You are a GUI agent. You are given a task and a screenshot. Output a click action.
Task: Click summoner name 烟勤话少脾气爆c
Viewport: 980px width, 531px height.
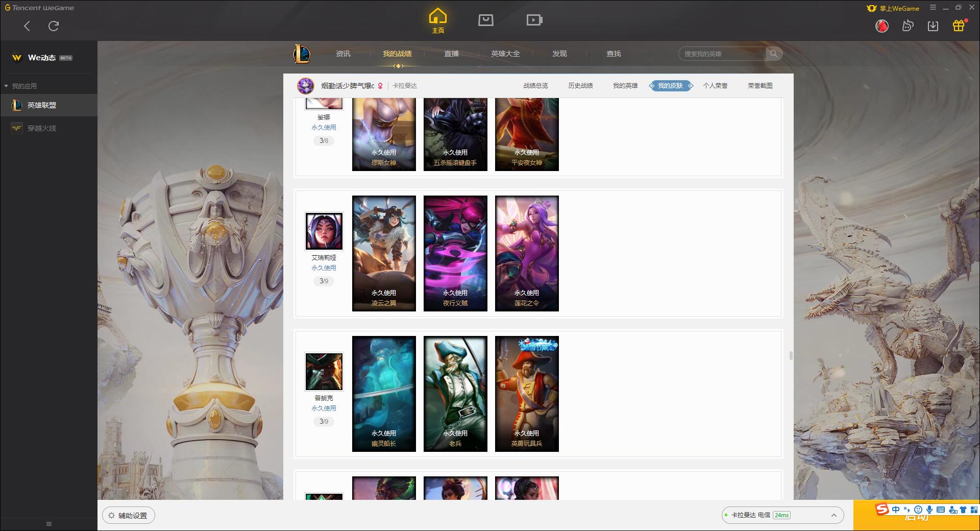coord(348,86)
